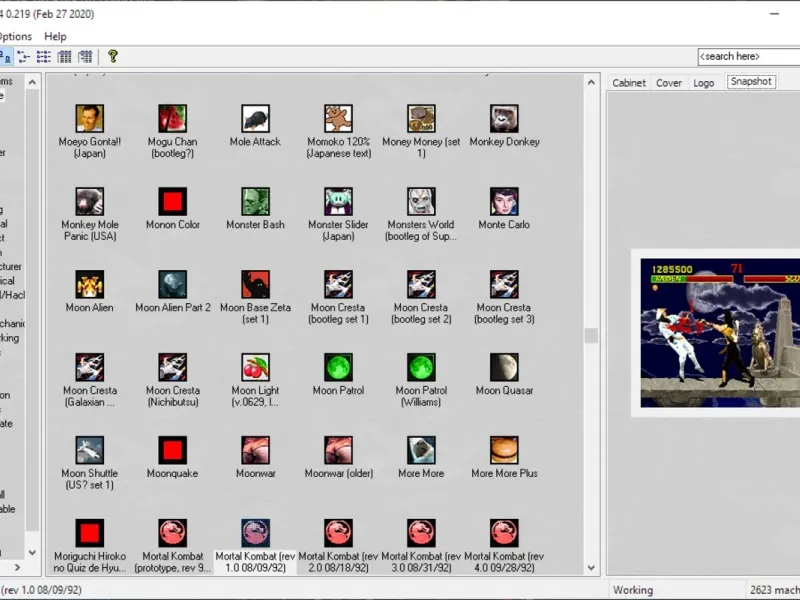Click the game list scroll down arrow
This screenshot has height=600, width=800.
coord(591,568)
